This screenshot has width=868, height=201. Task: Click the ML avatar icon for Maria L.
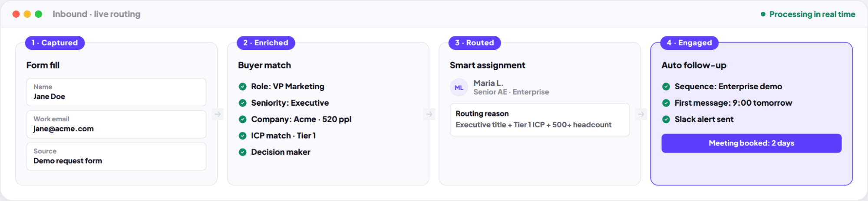click(x=459, y=88)
